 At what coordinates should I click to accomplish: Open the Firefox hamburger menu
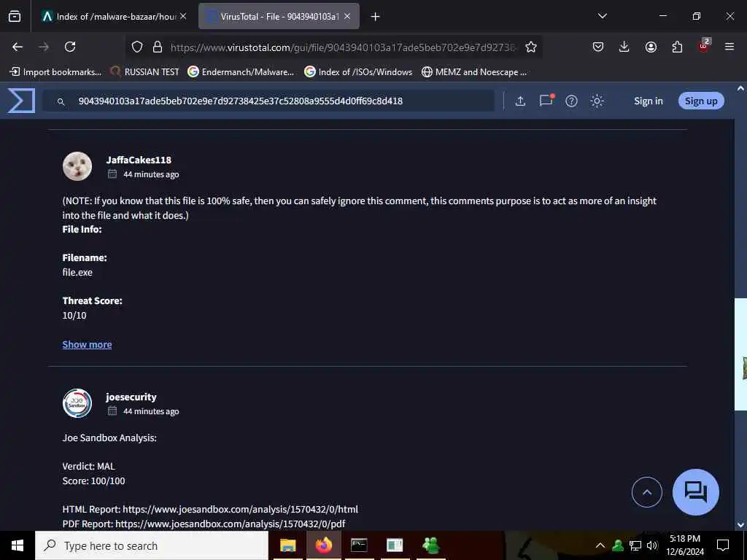(x=729, y=47)
